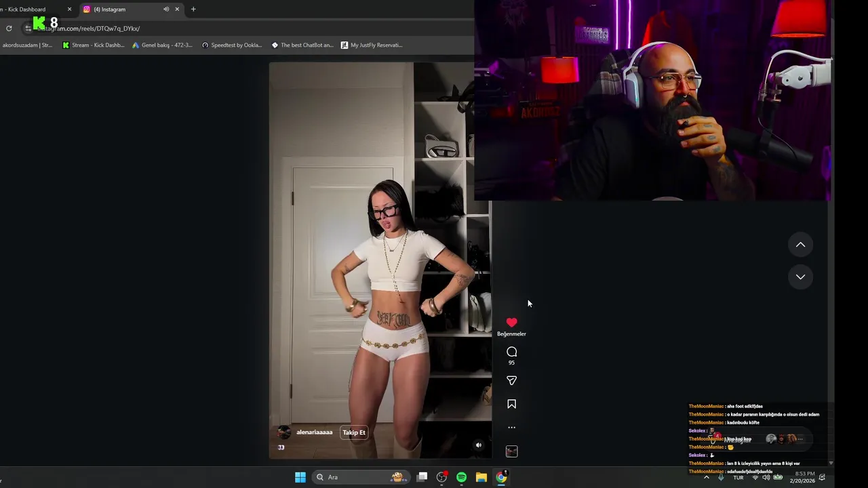Click the caption icon under the avatar
The height and width of the screenshot is (488, 868).
(281, 447)
